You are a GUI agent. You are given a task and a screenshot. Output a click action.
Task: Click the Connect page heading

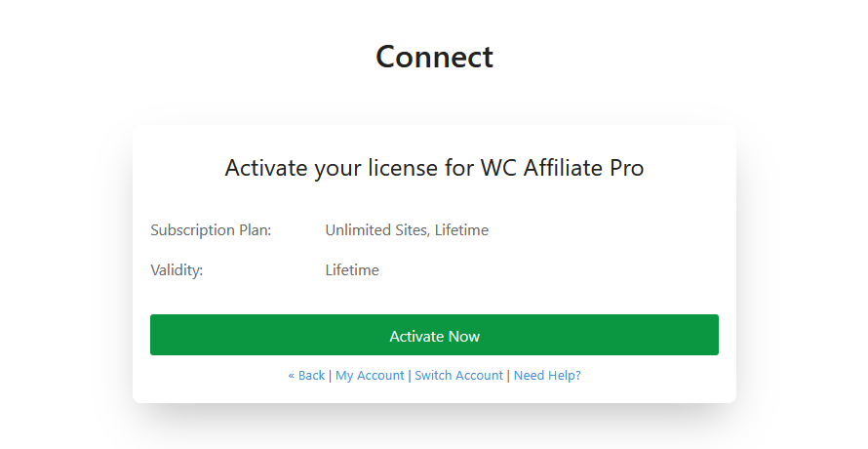point(434,57)
